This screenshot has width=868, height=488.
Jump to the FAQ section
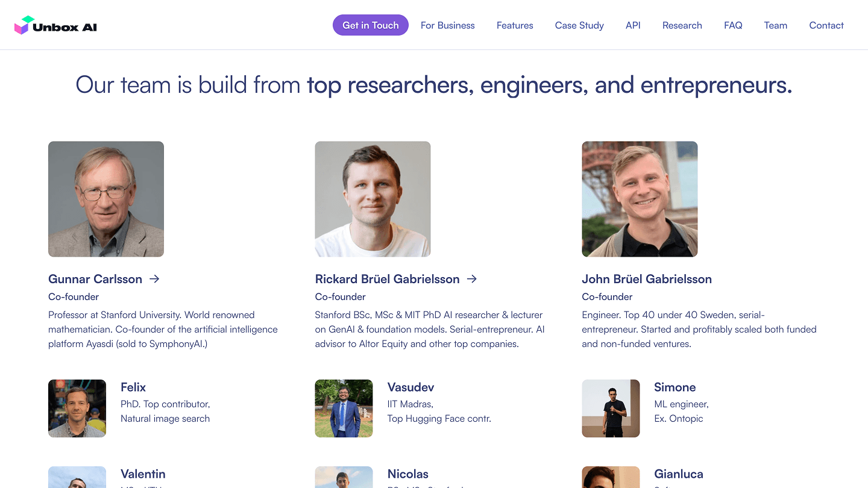(x=733, y=25)
